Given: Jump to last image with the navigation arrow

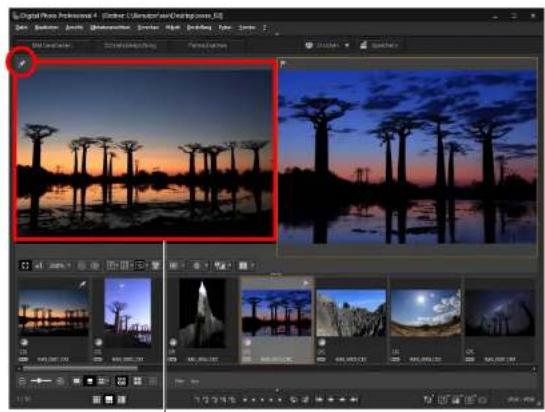Looking at the screenshot, I should (353, 400).
